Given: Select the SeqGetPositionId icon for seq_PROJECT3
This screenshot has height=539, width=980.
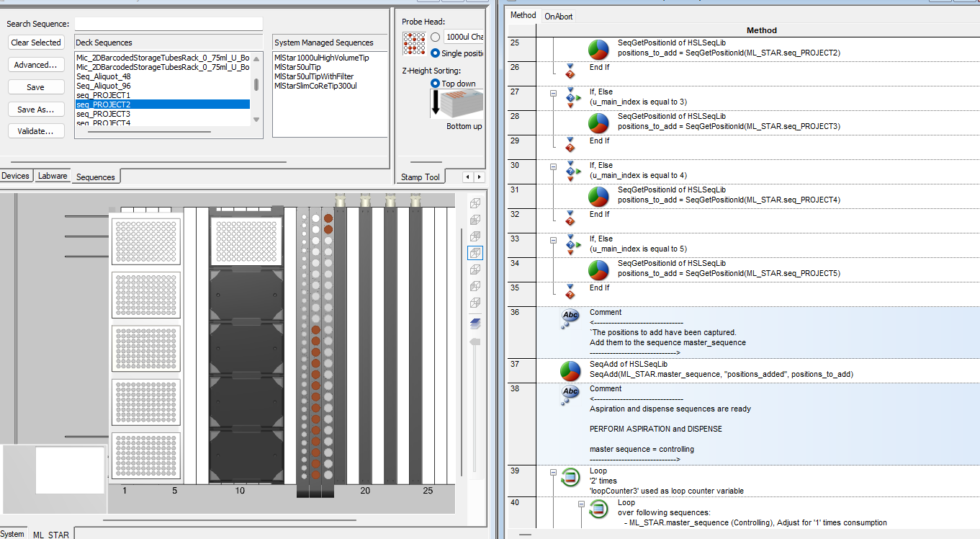Looking at the screenshot, I should (x=598, y=122).
